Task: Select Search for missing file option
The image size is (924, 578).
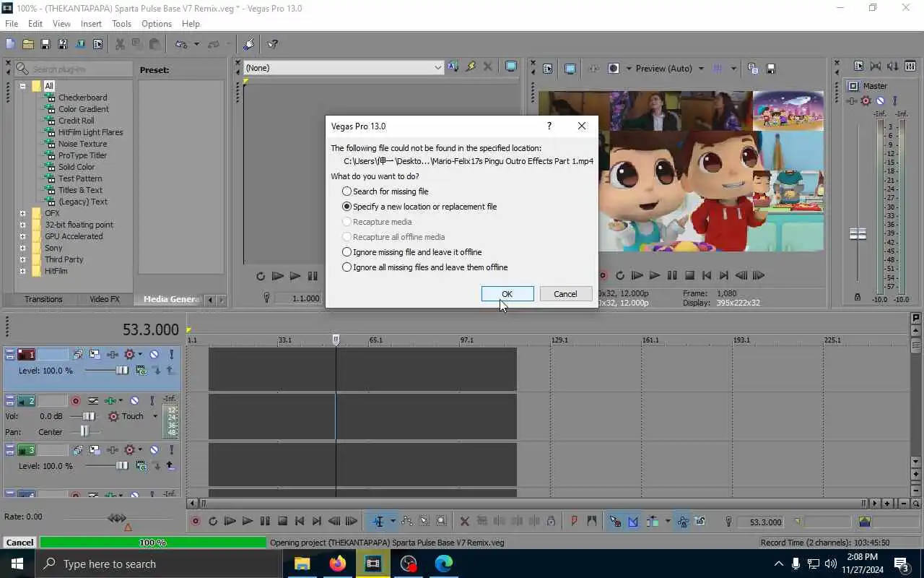Action: tap(385, 191)
